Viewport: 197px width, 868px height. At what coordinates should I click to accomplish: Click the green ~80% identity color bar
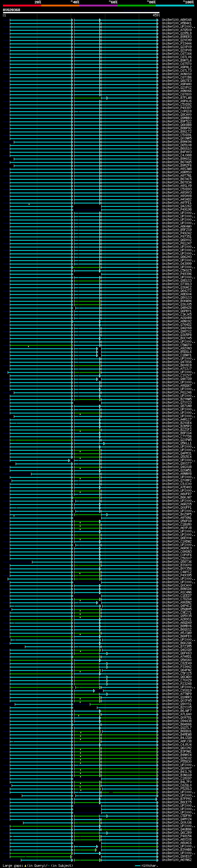[x=137, y=6]
